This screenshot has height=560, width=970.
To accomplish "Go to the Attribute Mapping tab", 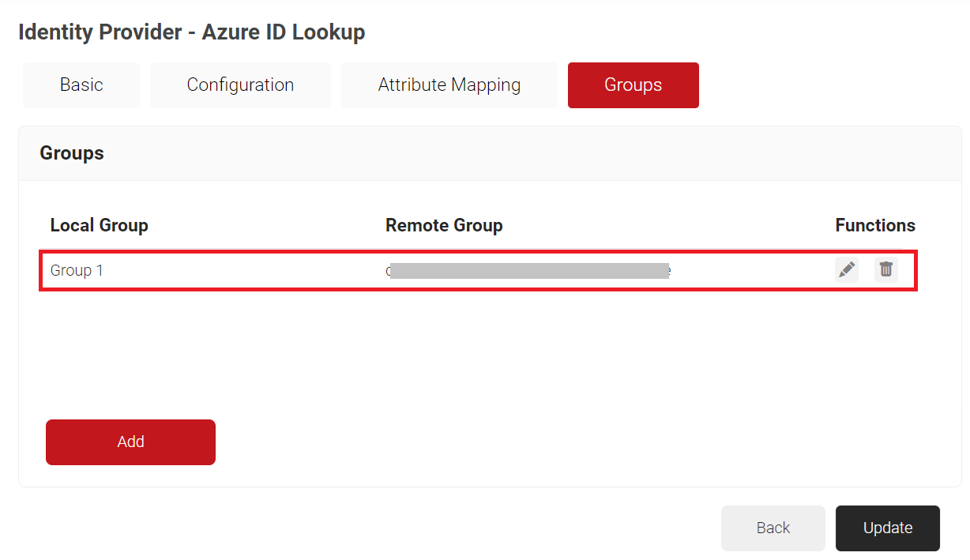I will pos(449,85).
